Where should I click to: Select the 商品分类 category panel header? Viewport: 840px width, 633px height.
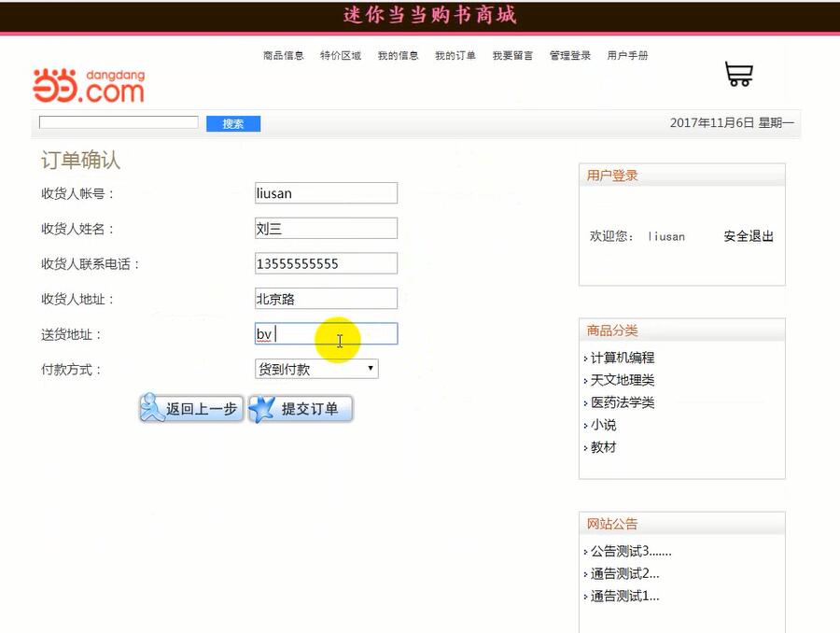[611, 331]
